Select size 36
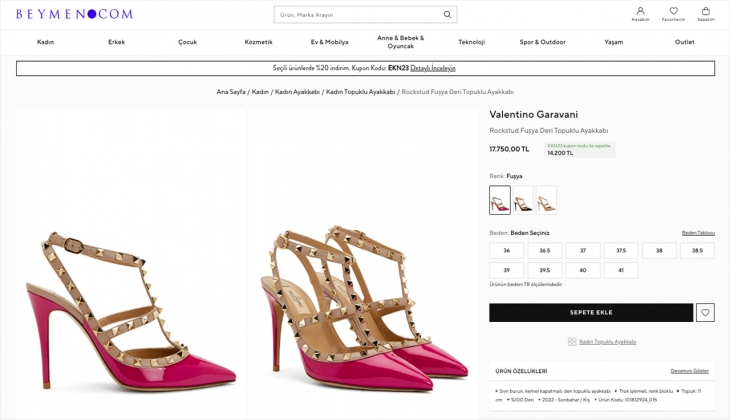The image size is (730, 420). (x=507, y=251)
